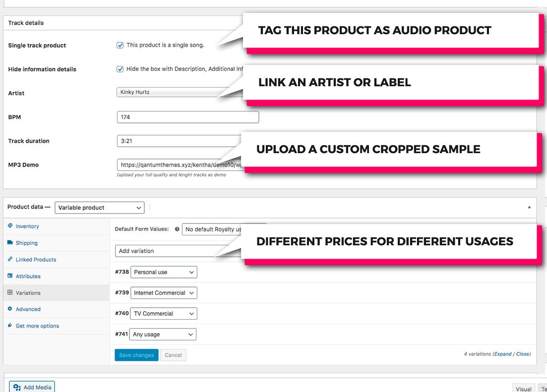Change variation #740 TV Commercial dropdown
Viewport: 547px width, 392px height.
(x=163, y=314)
